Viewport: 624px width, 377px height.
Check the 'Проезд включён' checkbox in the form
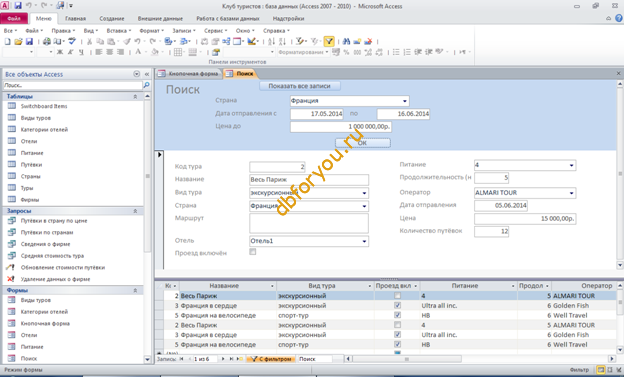point(253,252)
